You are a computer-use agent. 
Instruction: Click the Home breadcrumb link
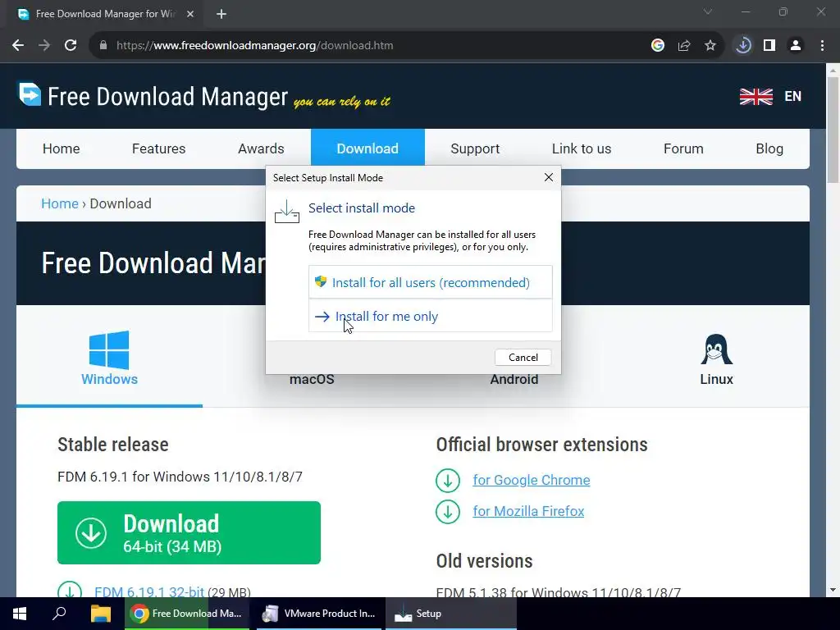click(59, 203)
